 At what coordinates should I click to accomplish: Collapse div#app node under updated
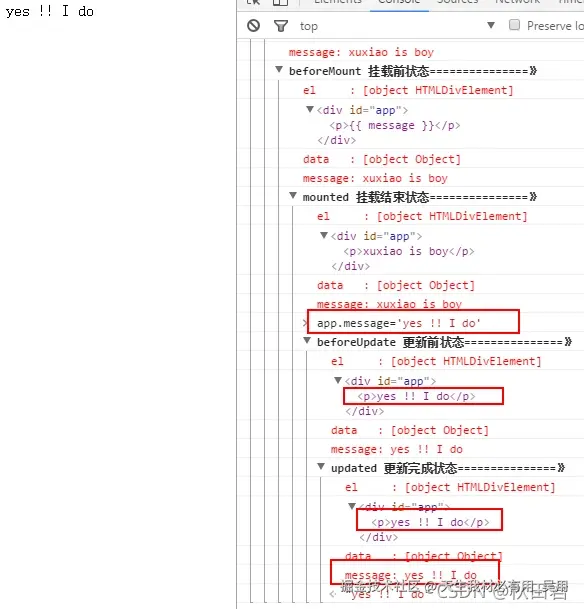[352, 506]
